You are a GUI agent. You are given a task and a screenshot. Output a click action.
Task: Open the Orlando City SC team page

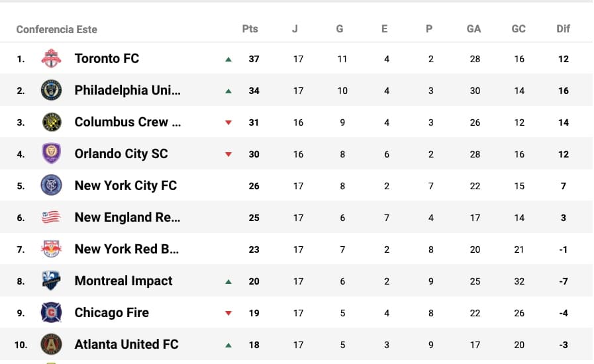[x=121, y=154]
